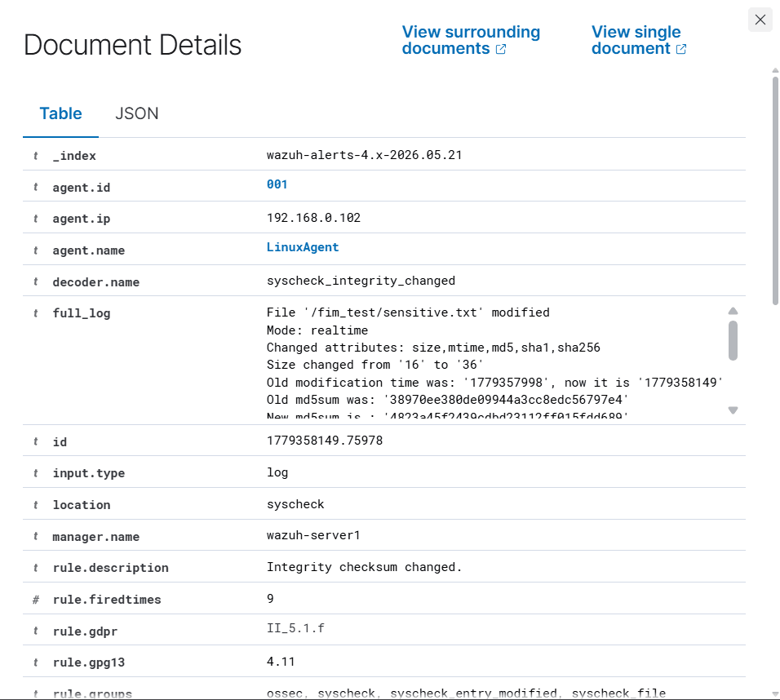The image size is (780, 700).
Task: Click the syscheck_integrity_changed value
Action: coord(361,281)
